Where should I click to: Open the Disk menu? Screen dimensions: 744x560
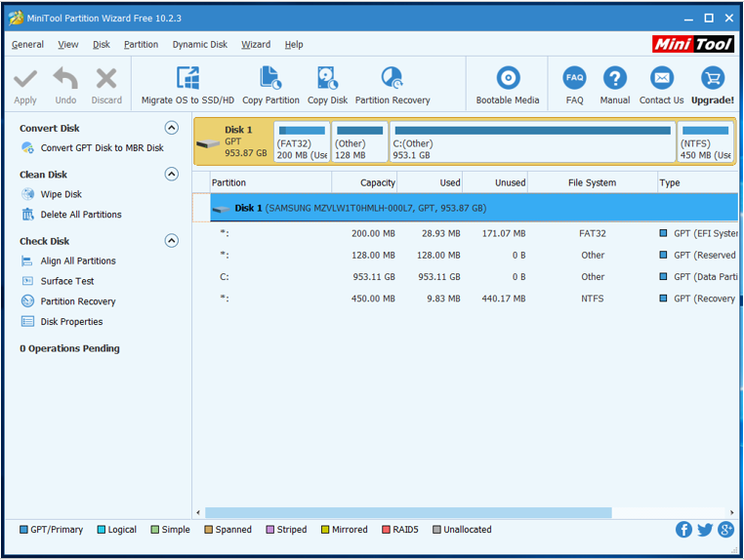coord(102,45)
